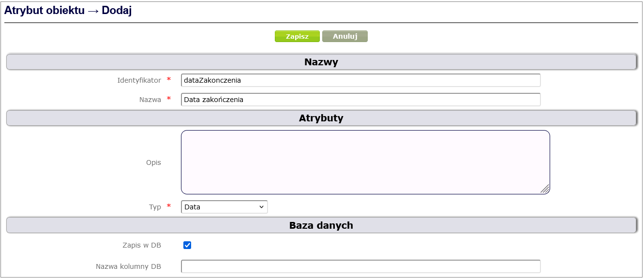Click the Opis label text
The height and width of the screenshot is (279, 644).
pyautogui.click(x=153, y=162)
